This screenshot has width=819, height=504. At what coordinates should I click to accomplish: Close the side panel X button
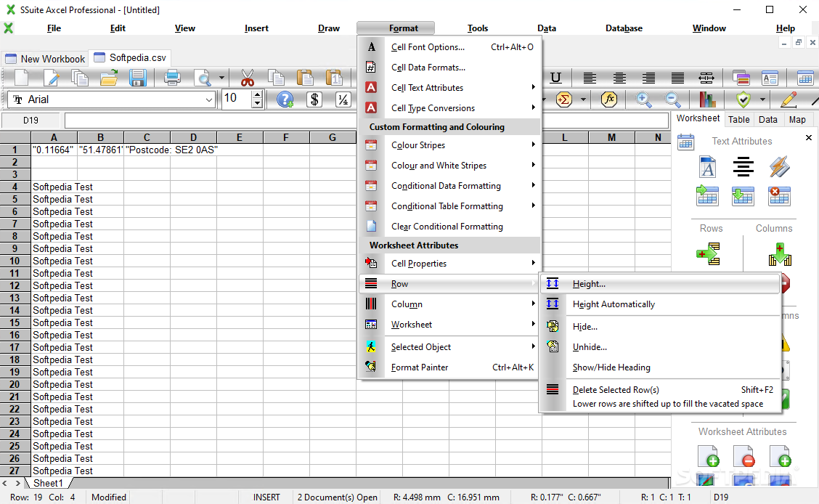point(809,138)
